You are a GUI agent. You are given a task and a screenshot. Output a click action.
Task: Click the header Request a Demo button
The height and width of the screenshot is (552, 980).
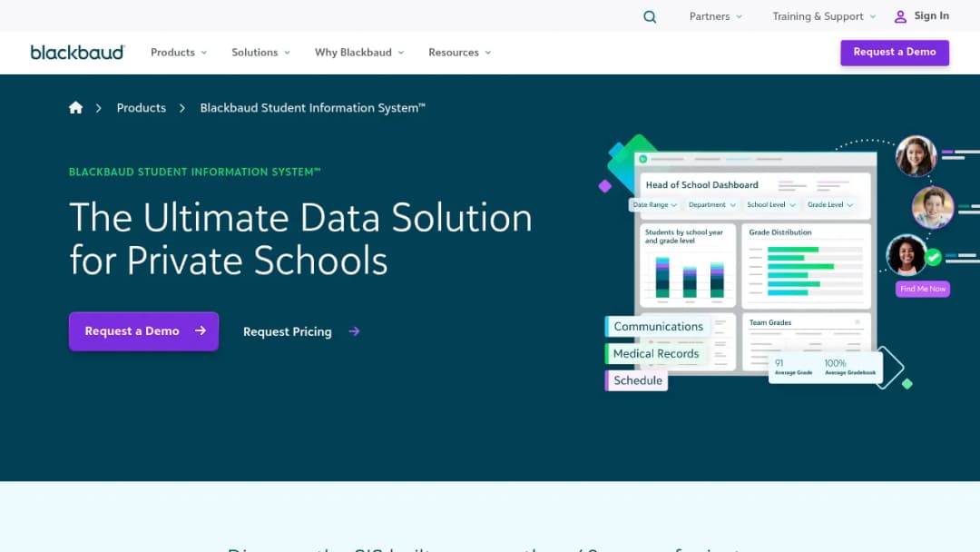pyautogui.click(x=895, y=53)
